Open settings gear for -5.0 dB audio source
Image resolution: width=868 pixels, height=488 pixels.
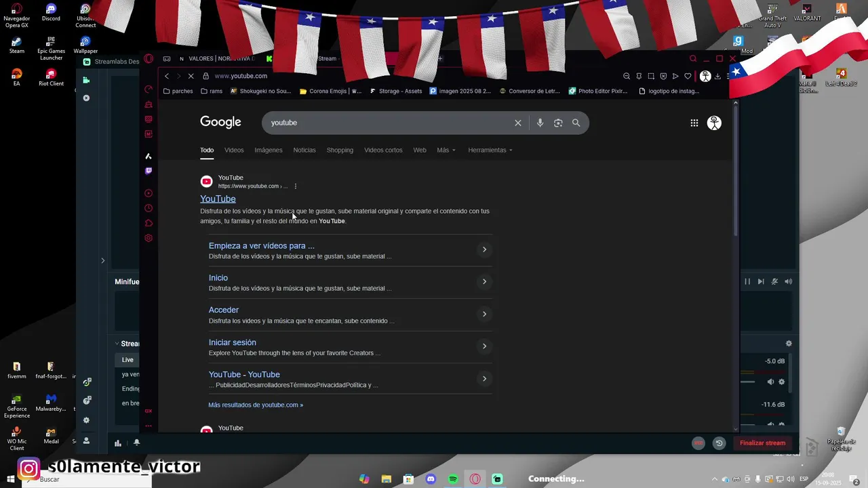(782, 382)
